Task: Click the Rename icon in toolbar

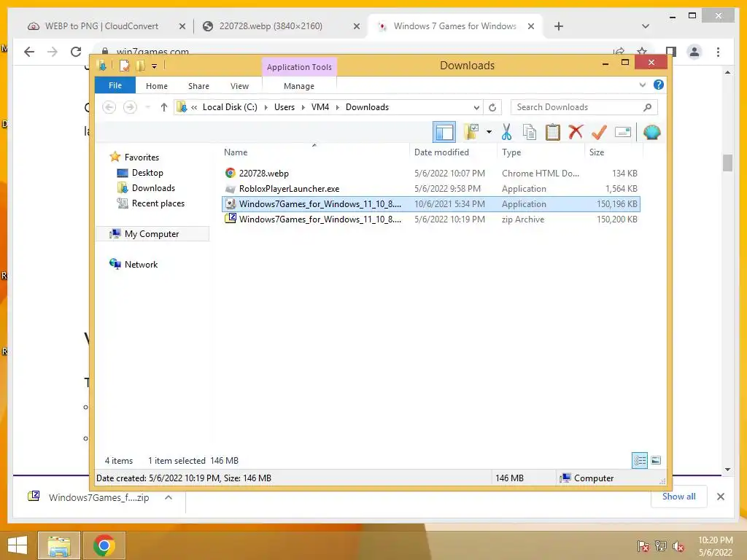Action: click(x=623, y=132)
